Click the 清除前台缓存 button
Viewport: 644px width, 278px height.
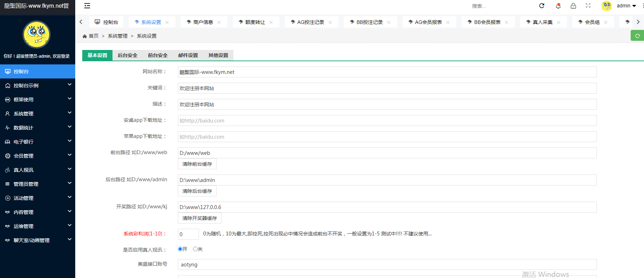point(197,164)
